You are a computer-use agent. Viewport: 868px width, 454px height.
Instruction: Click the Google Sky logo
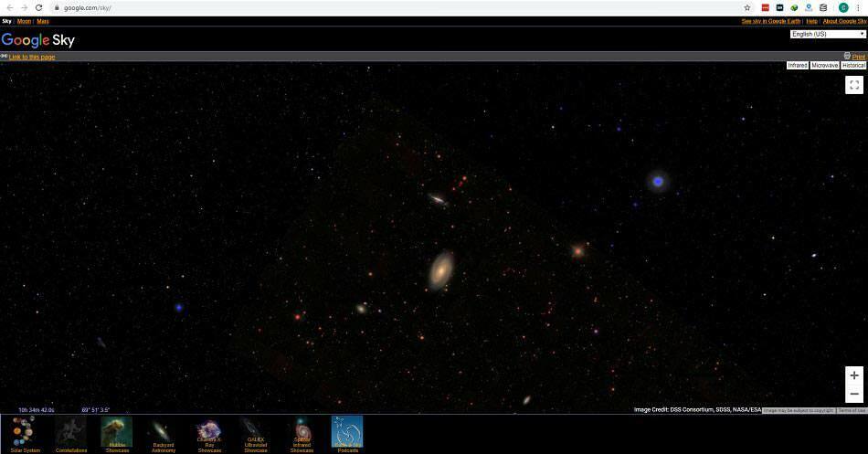coord(38,40)
